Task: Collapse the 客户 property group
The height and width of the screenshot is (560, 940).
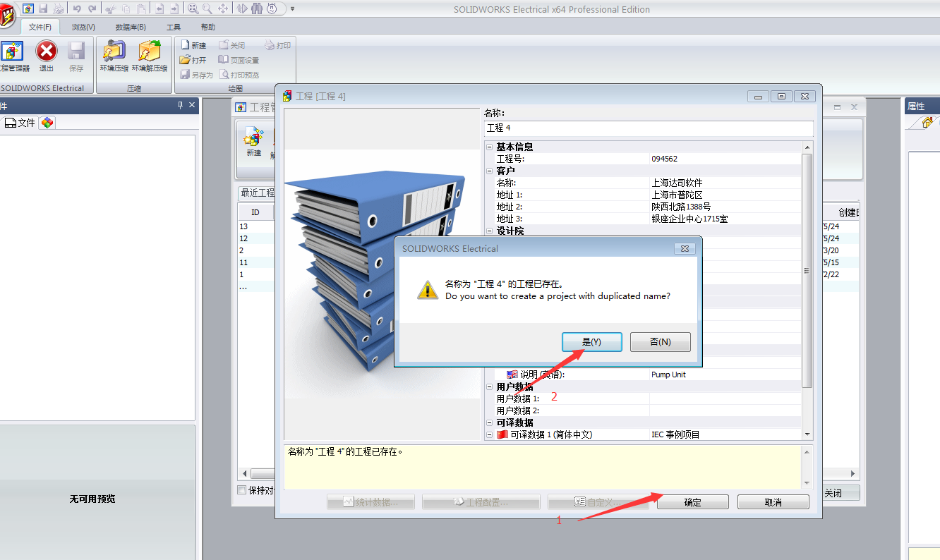Action: (x=490, y=171)
